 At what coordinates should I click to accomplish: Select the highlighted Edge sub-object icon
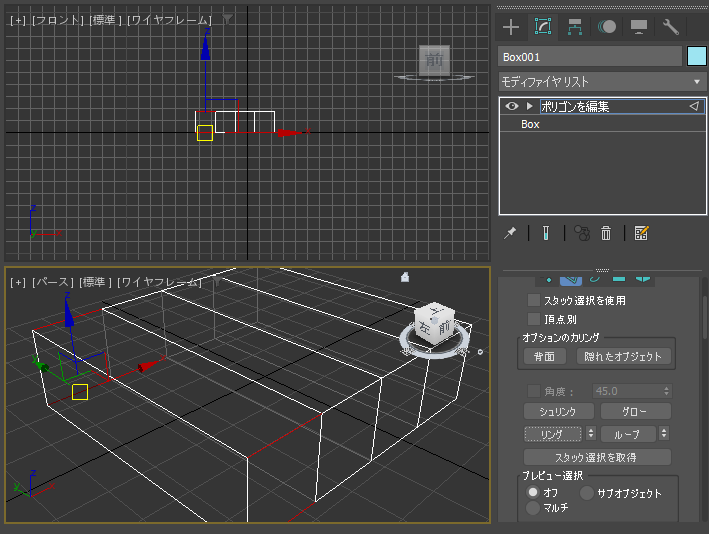click(x=571, y=280)
